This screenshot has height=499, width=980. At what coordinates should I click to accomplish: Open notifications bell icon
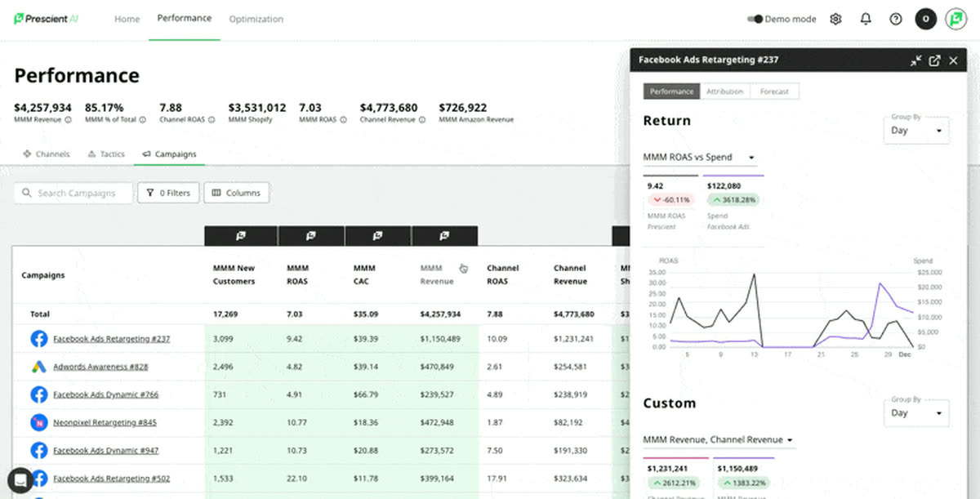(866, 19)
